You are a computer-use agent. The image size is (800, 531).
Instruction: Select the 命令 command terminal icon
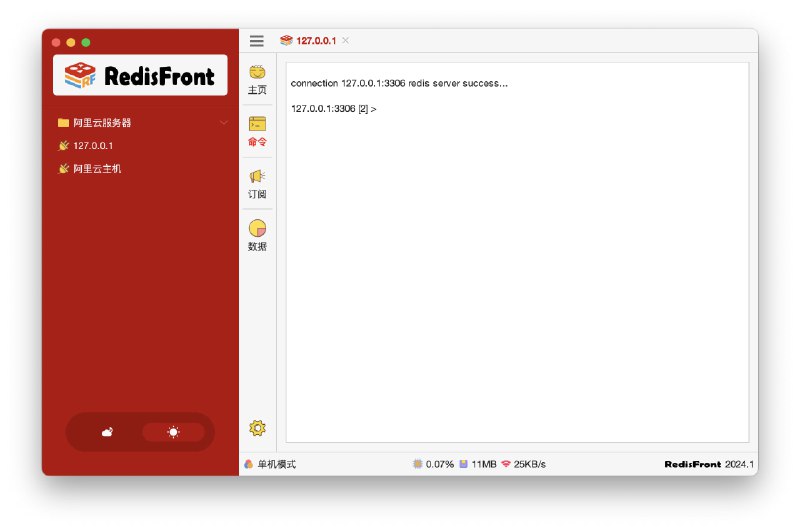pyautogui.click(x=257, y=131)
